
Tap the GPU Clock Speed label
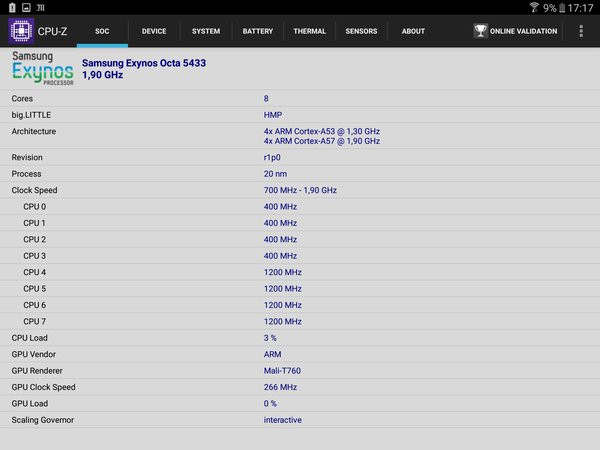pos(43,387)
